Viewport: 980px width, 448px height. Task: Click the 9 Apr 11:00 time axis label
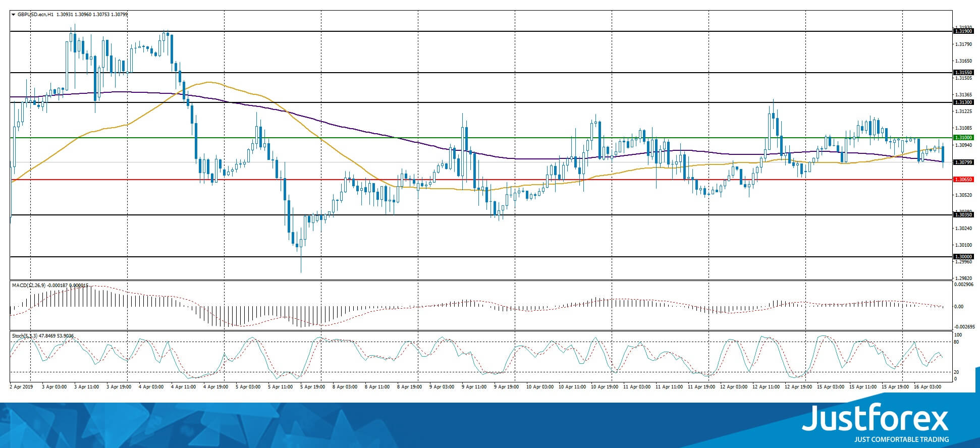474,387
